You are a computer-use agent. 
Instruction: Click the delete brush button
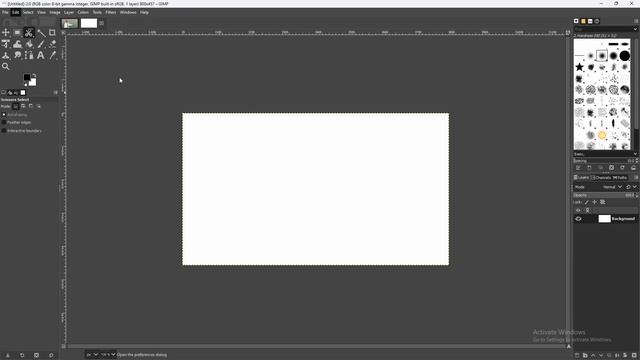coord(611,168)
